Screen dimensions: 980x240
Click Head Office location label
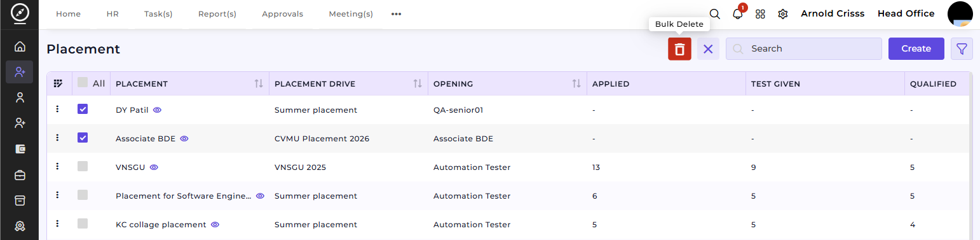click(x=906, y=13)
